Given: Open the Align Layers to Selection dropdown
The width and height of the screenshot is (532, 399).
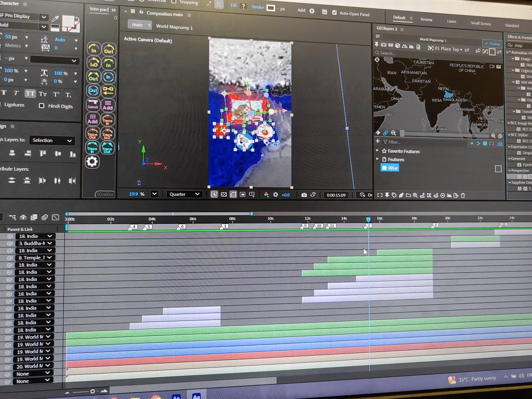Looking at the screenshot, I should point(52,141).
